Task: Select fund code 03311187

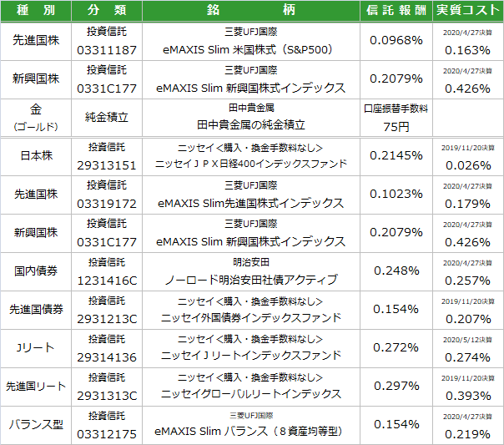Action: pyautogui.click(x=107, y=49)
